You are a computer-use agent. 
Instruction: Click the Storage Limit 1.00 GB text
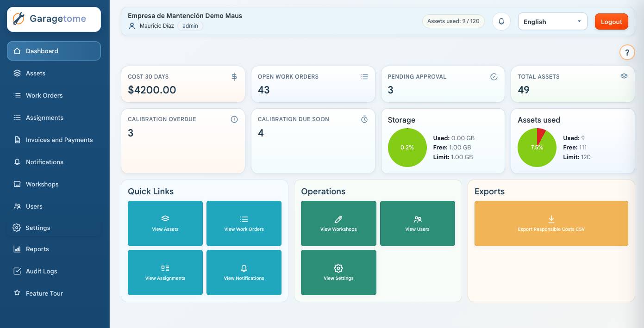coord(453,157)
